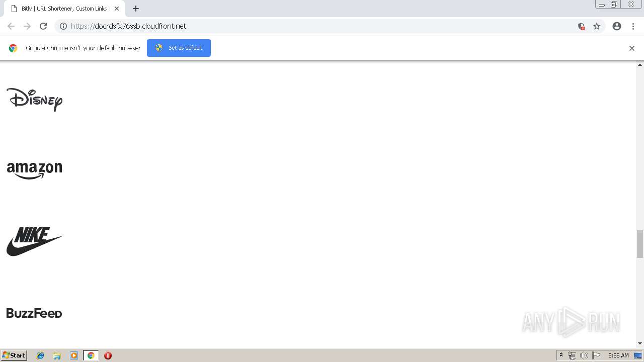Go back with the browser back arrow

[11, 26]
